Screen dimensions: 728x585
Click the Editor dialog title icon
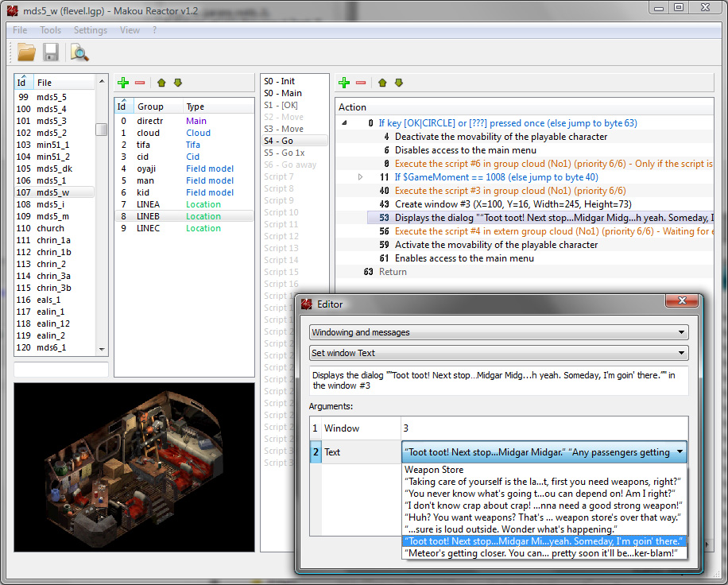tap(307, 304)
